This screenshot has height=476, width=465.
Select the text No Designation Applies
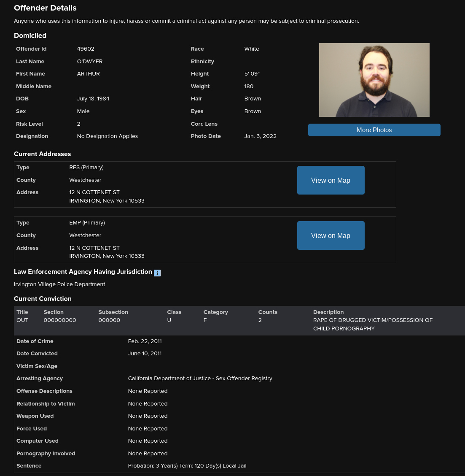108,136
